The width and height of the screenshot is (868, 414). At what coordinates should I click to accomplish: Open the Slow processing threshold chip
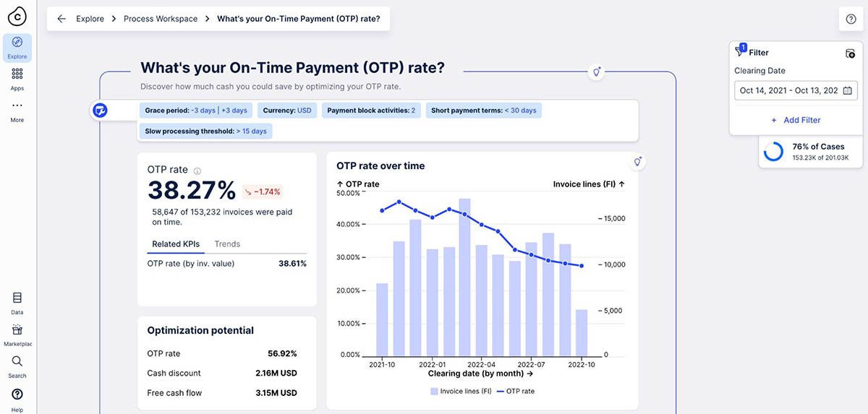pyautogui.click(x=205, y=131)
